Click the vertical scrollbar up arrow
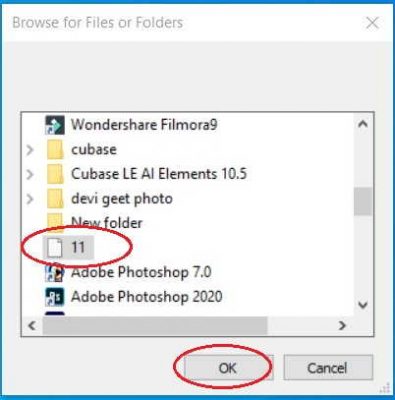 363,125
